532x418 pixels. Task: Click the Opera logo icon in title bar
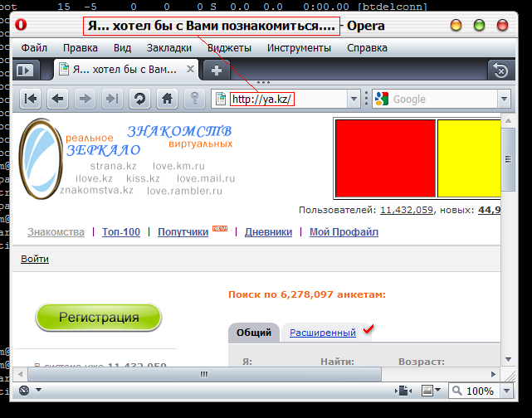pos(21,25)
